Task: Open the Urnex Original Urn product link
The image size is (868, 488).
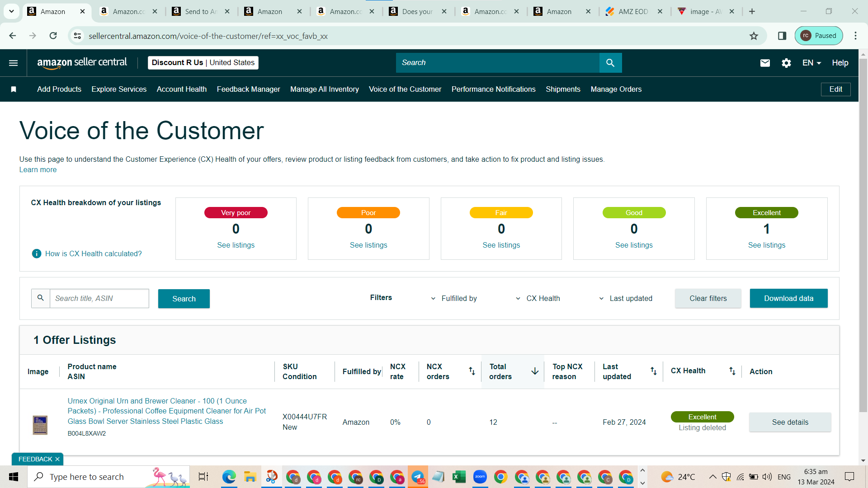Action: tap(167, 411)
